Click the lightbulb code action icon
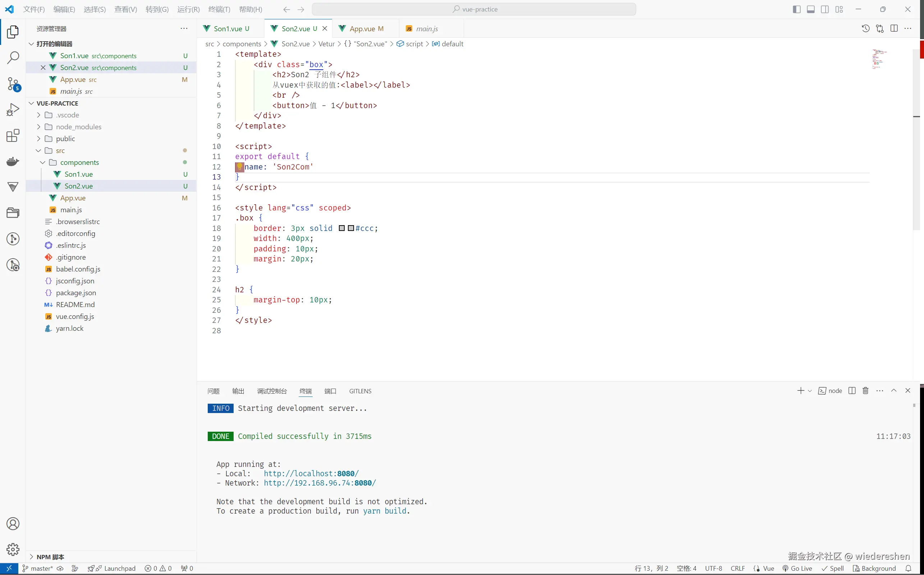This screenshot has height=575, width=924. pyautogui.click(x=239, y=167)
